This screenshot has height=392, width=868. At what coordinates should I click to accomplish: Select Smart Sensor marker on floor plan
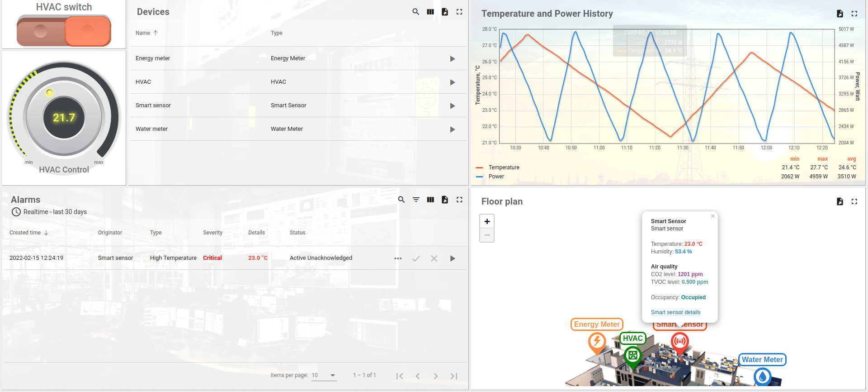tap(679, 343)
